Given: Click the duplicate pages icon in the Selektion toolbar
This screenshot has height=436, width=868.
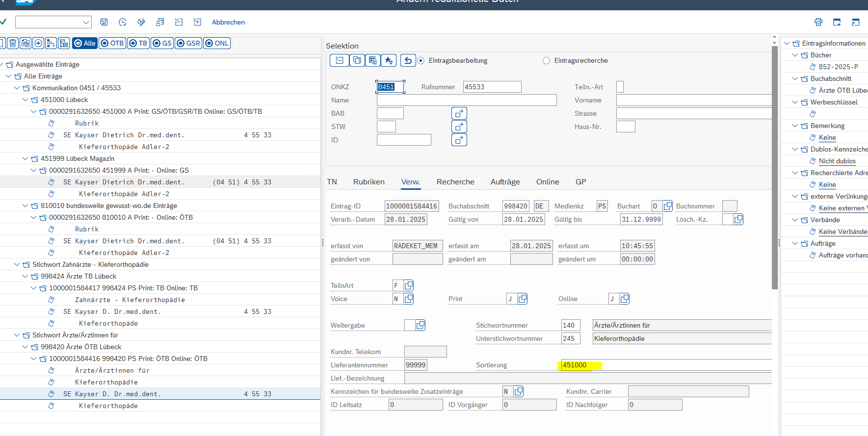Looking at the screenshot, I should [357, 60].
